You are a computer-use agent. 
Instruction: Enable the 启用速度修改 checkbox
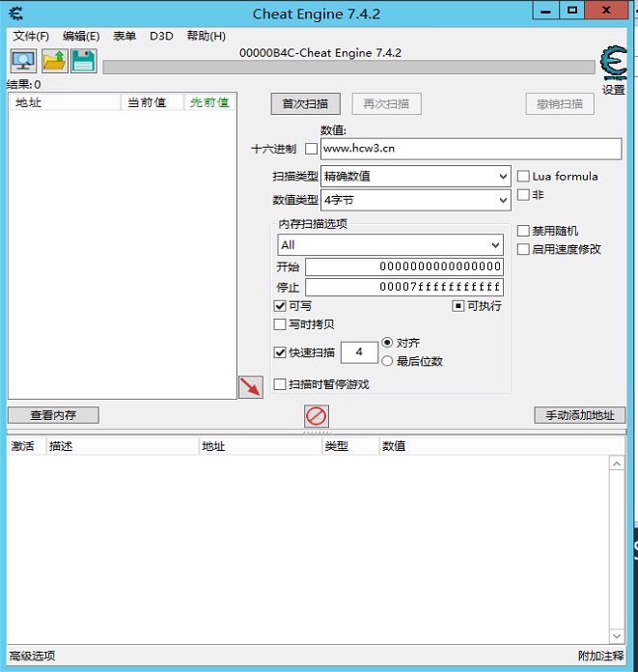[x=523, y=249]
